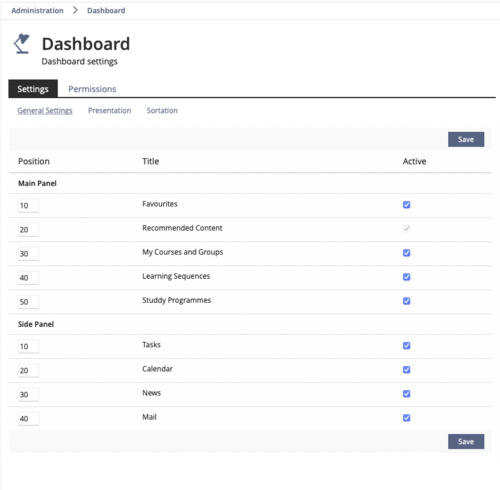Screen dimensions: 500x490
Task: Open the Administration breadcrumb link
Action: coord(37,11)
